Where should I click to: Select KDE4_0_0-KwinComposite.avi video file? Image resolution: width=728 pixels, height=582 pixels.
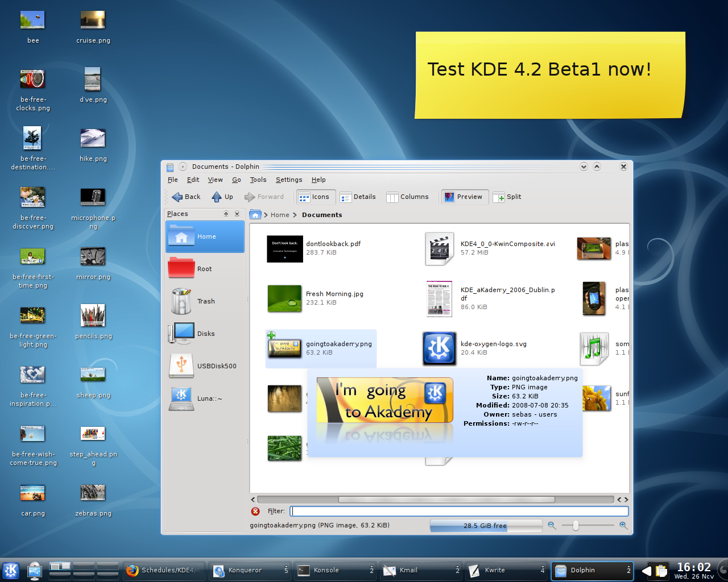tap(490, 248)
